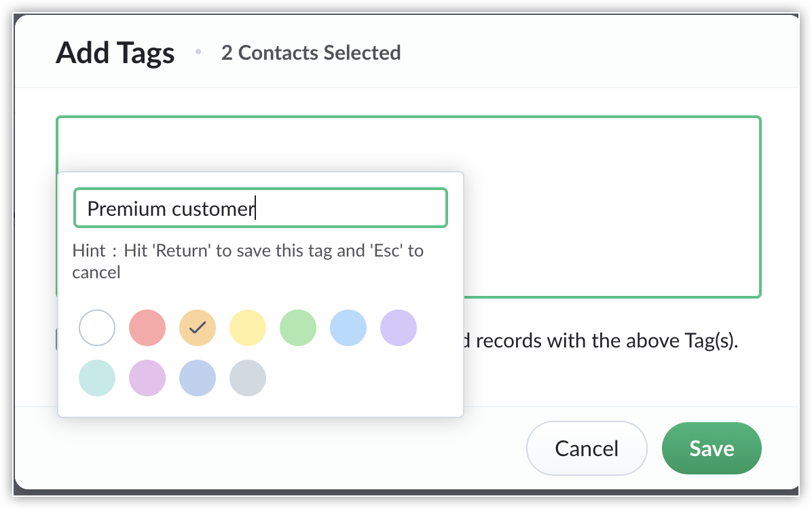This screenshot has height=509, width=812.
Task: Toggle the checkbox partly hidden behind the popup
Action: pos(57,339)
